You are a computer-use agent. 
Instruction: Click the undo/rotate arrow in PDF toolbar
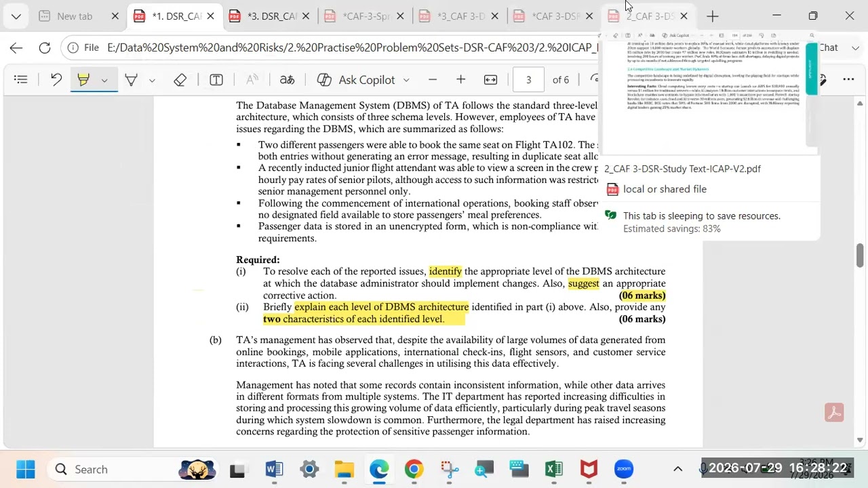tap(56, 80)
